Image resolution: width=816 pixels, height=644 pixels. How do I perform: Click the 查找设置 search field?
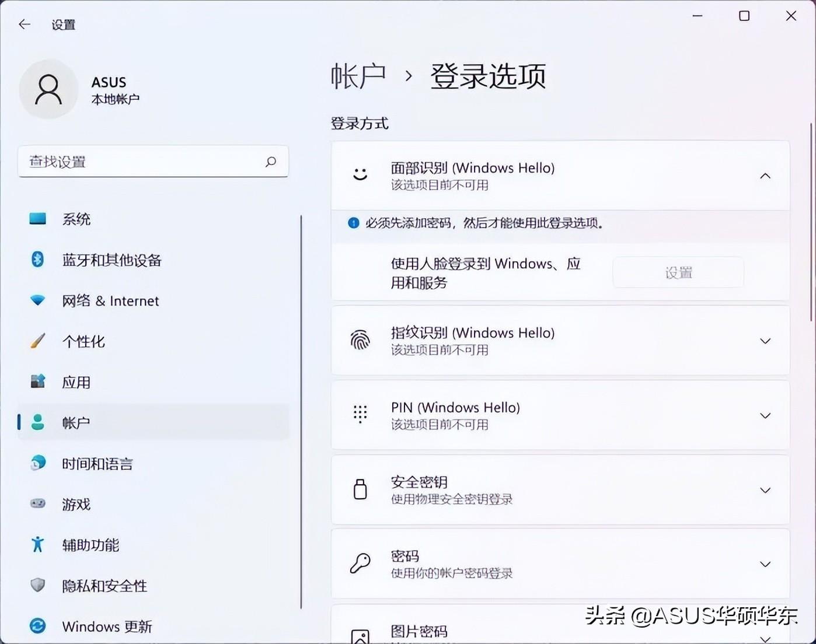click(x=153, y=162)
